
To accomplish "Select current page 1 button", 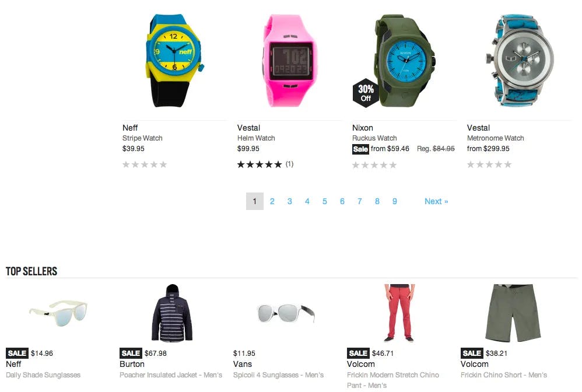I will pyautogui.click(x=255, y=201).
